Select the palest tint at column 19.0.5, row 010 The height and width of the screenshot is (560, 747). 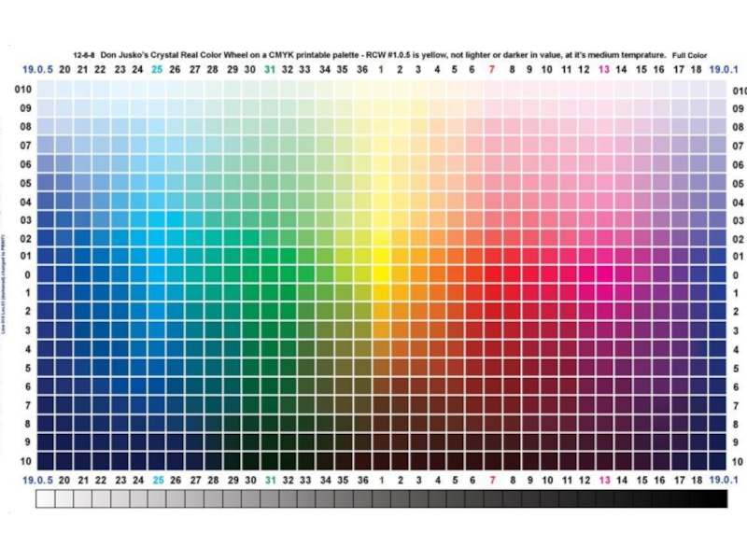pyautogui.click(x=45, y=89)
